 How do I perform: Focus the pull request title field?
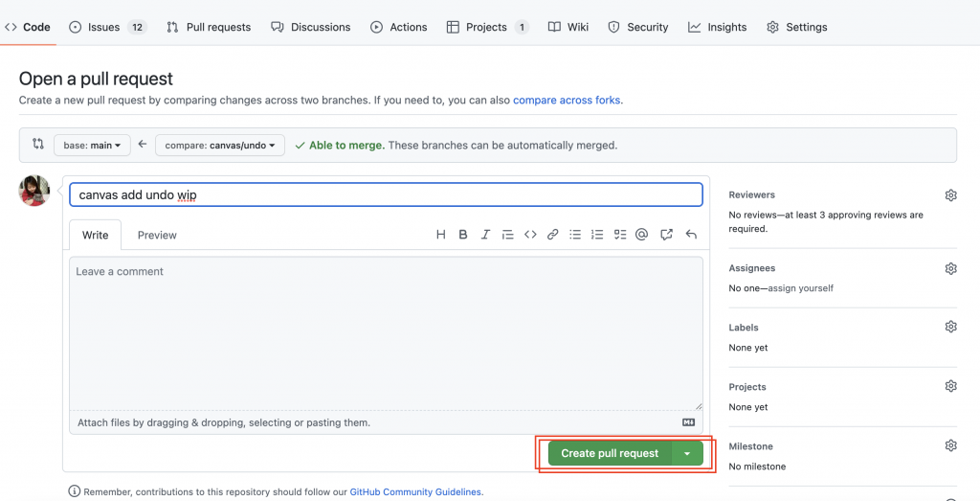386,195
